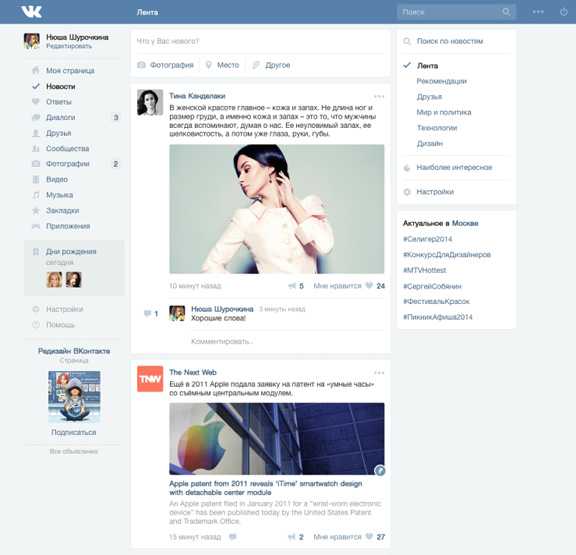Open post options on Тина Канделаки post

click(x=379, y=97)
